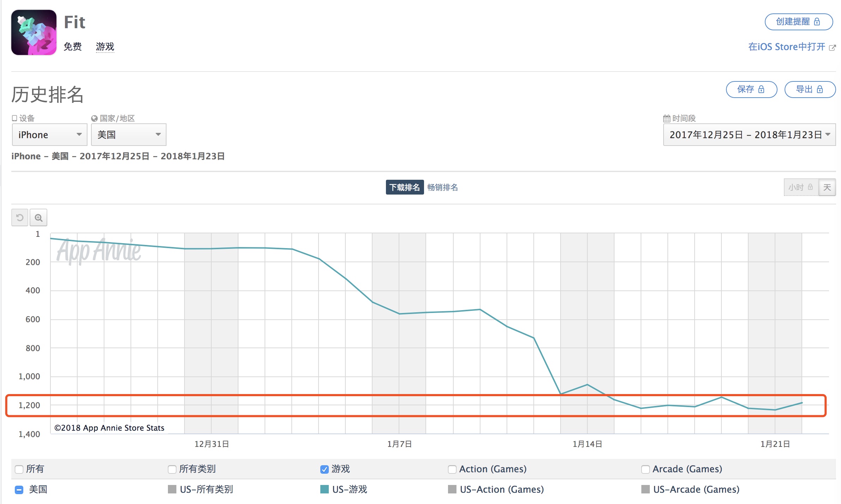
Task: Click the calendar icon next to 时间段
Action: pyautogui.click(x=666, y=118)
